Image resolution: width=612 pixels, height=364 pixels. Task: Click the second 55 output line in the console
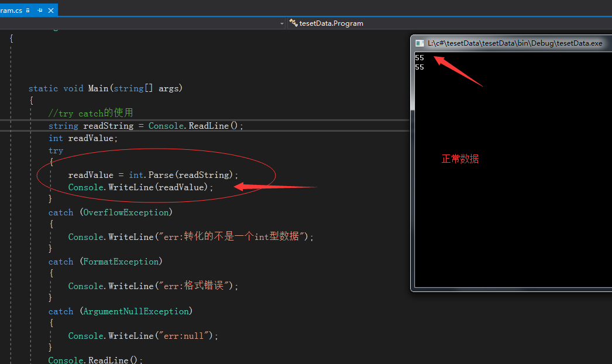click(419, 67)
